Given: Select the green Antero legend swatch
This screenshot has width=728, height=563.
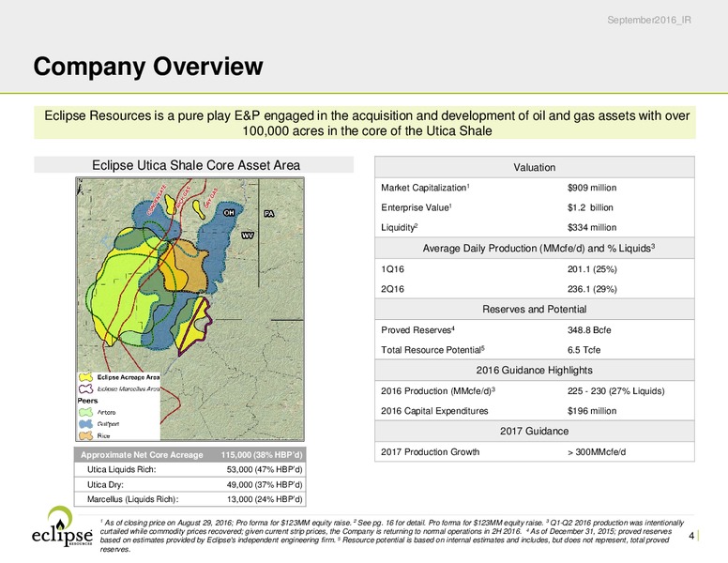Looking at the screenshot, I should 85,412.
